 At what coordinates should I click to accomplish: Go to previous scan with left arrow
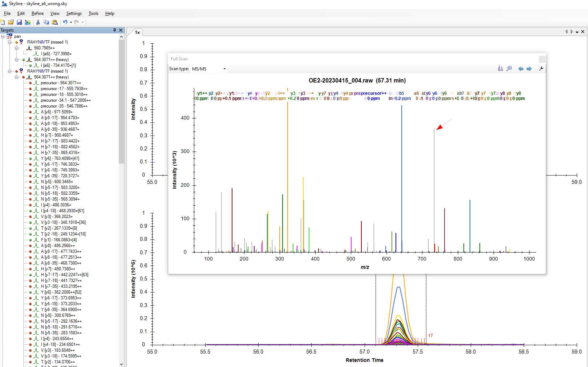520,69
